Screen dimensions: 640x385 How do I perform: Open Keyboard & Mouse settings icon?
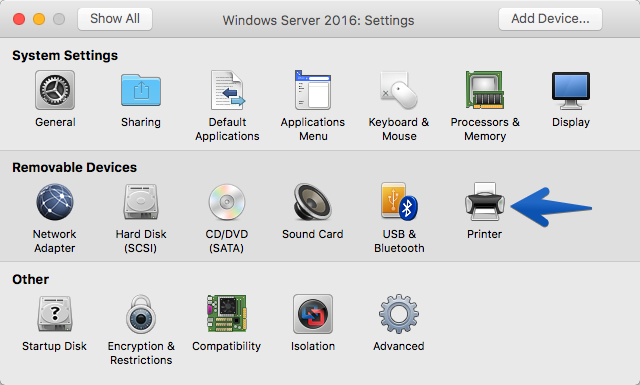(399, 90)
